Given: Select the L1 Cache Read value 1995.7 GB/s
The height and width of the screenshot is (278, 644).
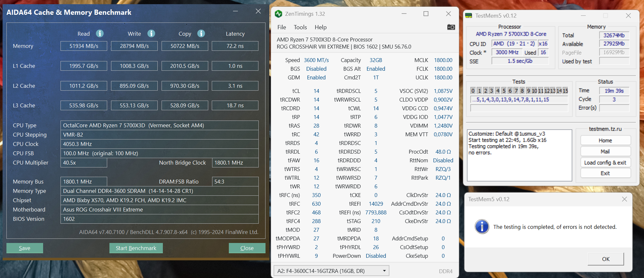Looking at the screenshot, I should 84,66.
